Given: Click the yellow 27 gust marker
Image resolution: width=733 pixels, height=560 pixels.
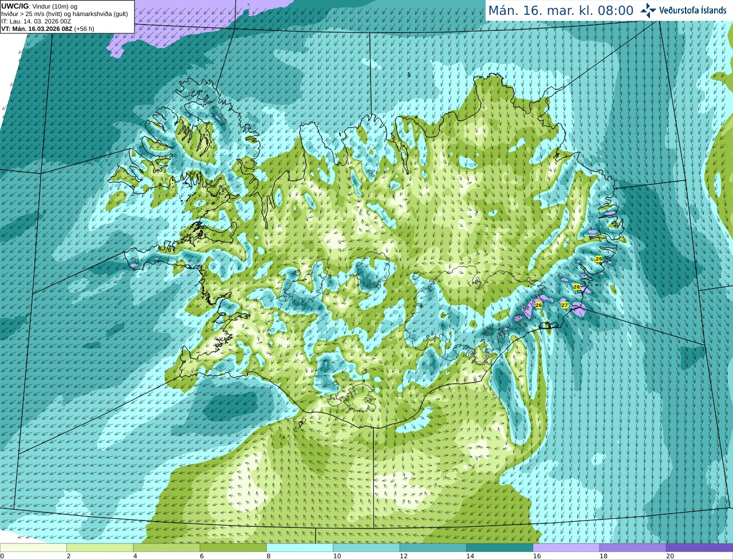Looking at the screenshot, I should click(565, 305).
